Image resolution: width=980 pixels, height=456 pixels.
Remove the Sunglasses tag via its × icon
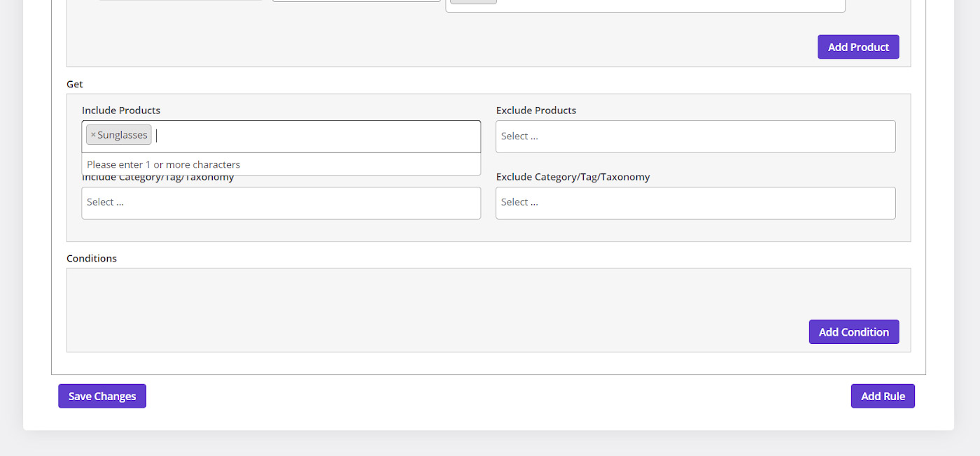(x=93, y=135)
